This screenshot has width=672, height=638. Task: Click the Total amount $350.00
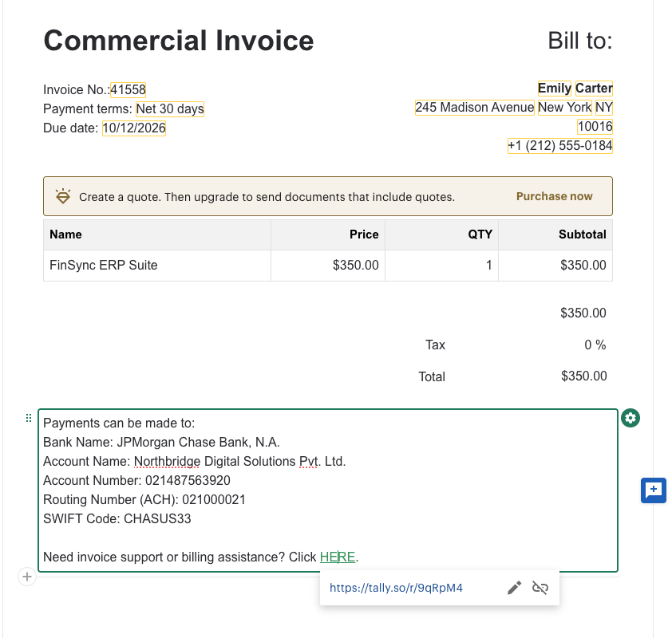[x=583, y=376]
